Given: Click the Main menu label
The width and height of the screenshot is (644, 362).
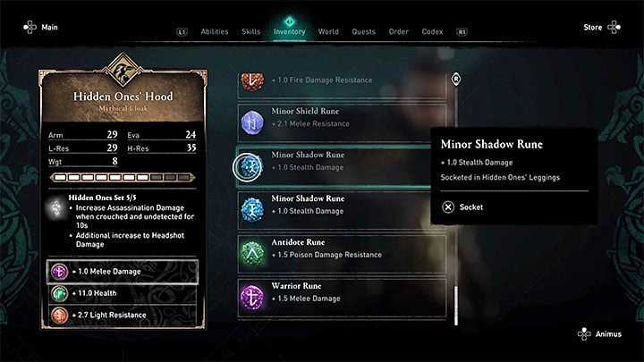Looking at the screenshot, I should pyautogui.click(x=49, y=27).
